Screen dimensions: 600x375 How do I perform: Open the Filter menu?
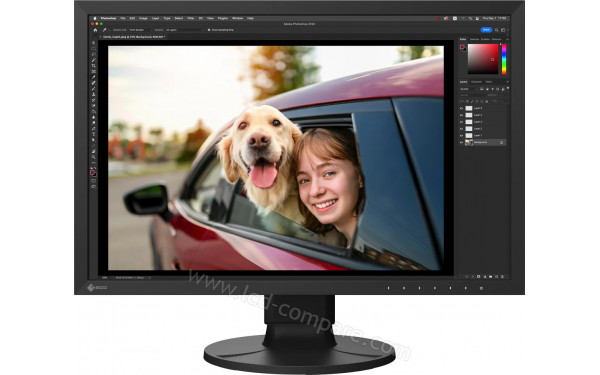(191, 18)
